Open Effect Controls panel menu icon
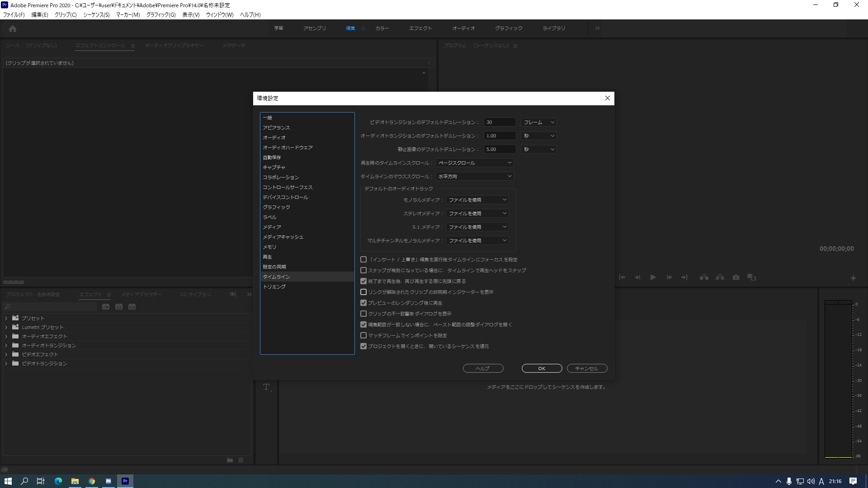868x488 pixels. coord(133,46)
